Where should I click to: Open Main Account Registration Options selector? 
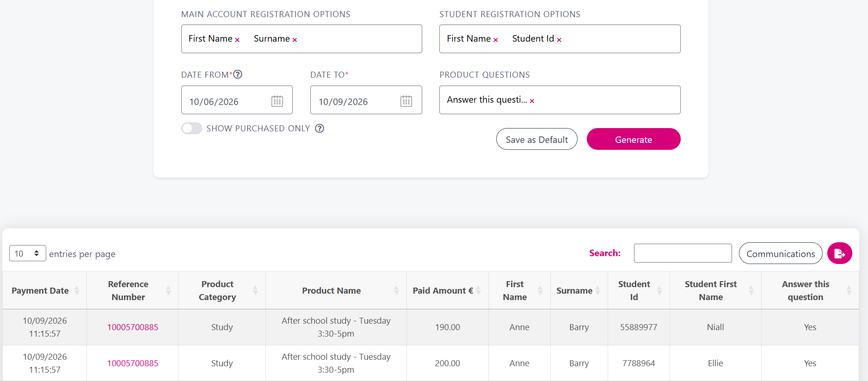[x=302, y=39]
